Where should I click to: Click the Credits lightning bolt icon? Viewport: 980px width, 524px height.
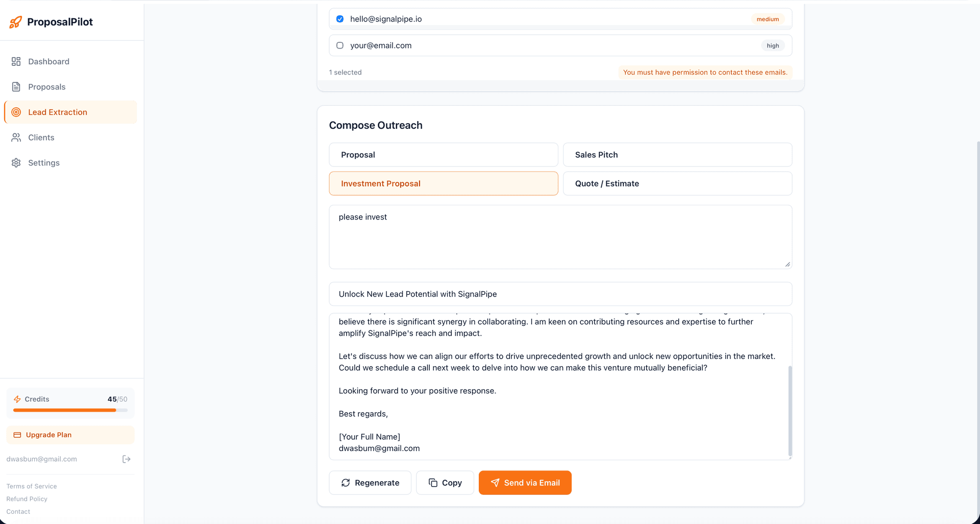pyautogui.click(x=17, y=399)
